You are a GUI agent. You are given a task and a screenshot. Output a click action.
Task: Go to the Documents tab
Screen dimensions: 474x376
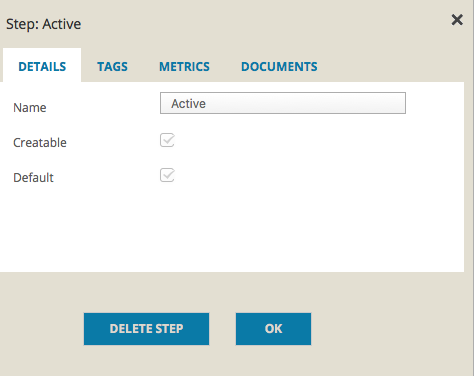[x=279, y=67]
